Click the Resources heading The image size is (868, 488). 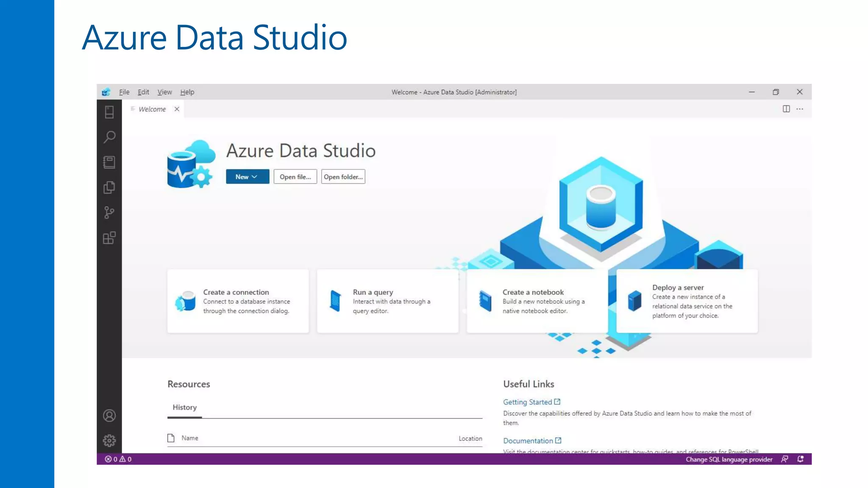189,384
